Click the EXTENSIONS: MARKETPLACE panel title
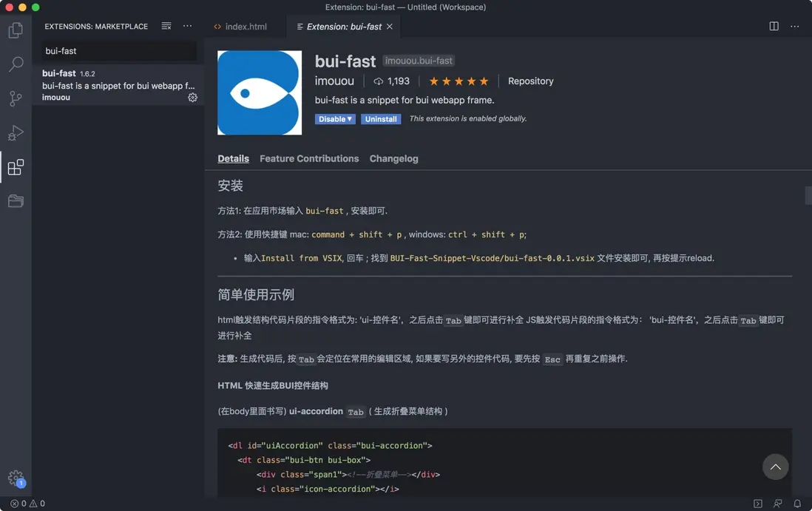The width and height of the screenshot is (812, 511). pos(96,27)
